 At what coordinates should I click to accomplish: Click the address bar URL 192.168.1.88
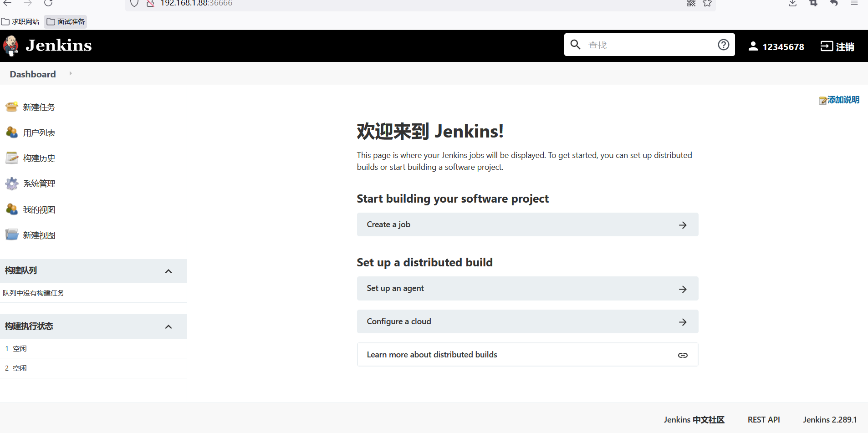pyautogui.click(x=196, y=3)
